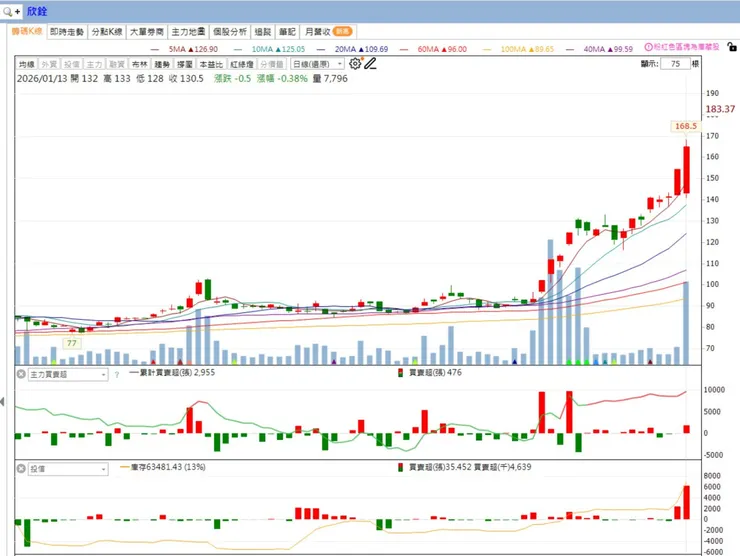Screen dimensions: 740x556
Task: Click the pink region notice text
Action: (x=687, y=47)
